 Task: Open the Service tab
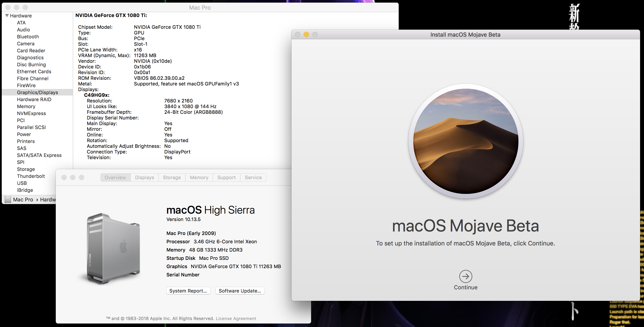253,177
